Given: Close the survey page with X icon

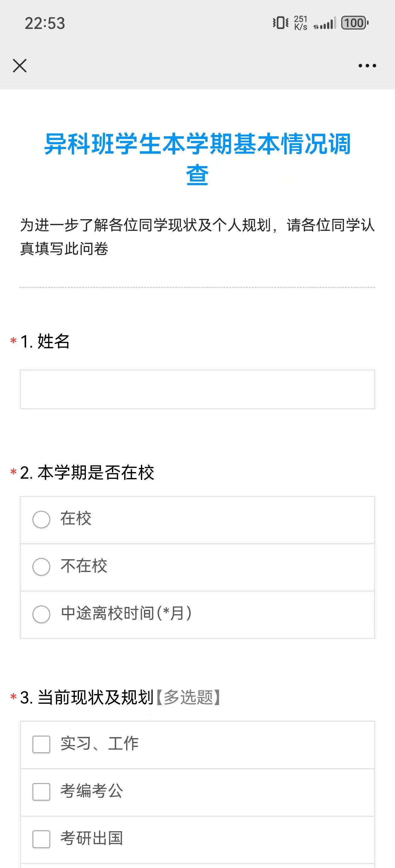Looking at the screenshot, I should click(19, 66).
